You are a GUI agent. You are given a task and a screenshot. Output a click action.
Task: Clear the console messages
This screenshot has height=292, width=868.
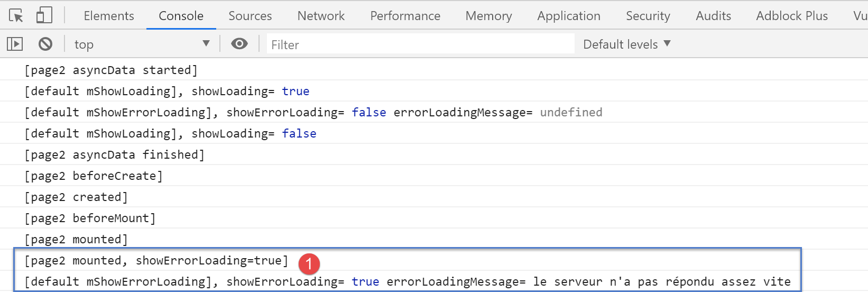tap(45, 44)
